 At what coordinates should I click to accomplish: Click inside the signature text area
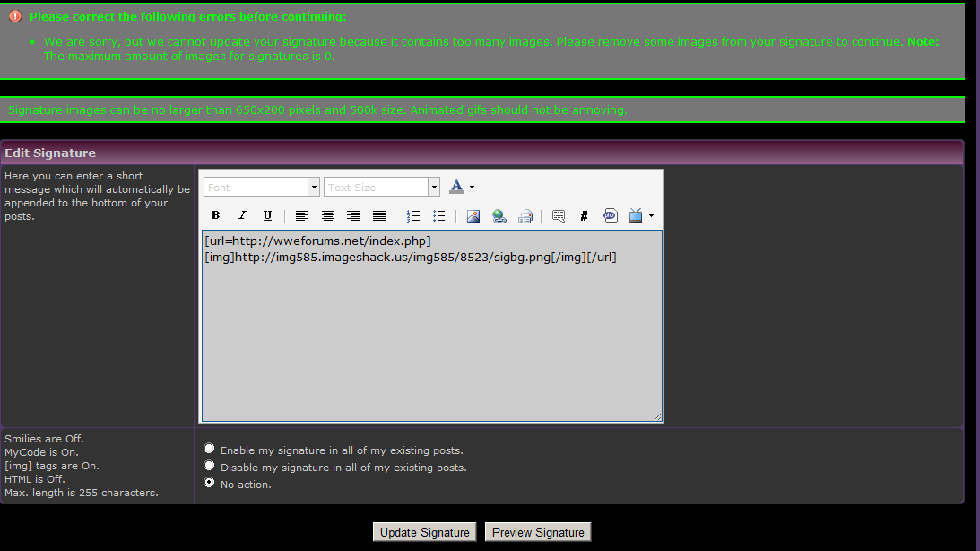[431, 341]
